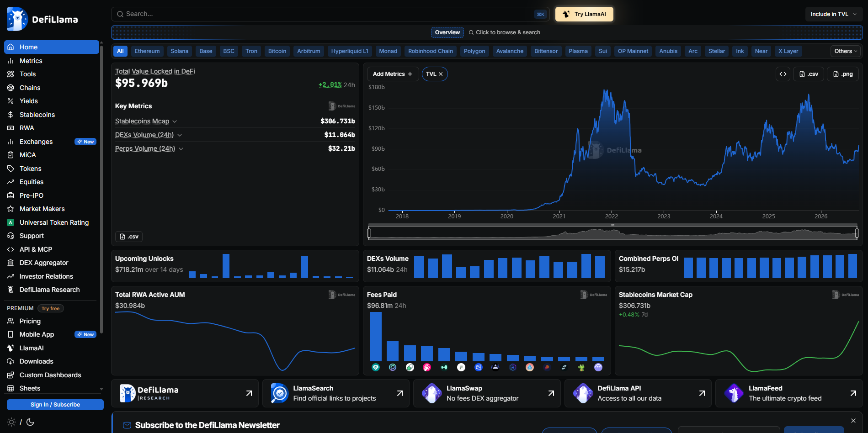Open Pricing menu item
This screenshot has height=433, width=868.
pyautogui.click(x=52, y=321)
